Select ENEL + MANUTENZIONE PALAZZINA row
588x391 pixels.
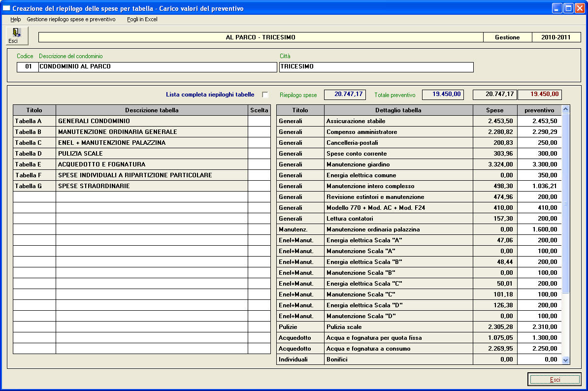[142, 142]
